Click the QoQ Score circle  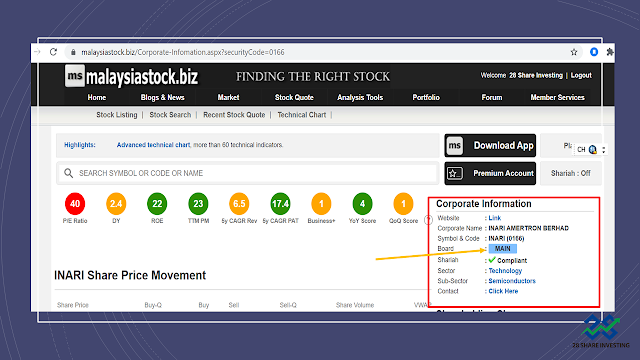(x=403, y=204)
